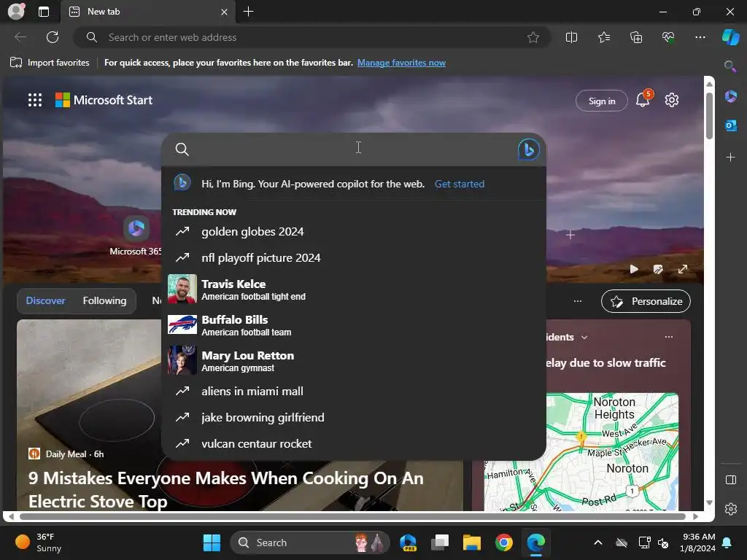Open the browser profile avatar

tap(16, 12)
